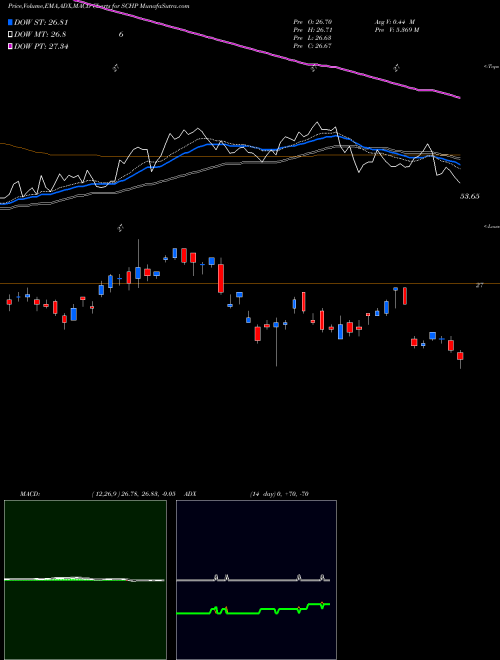Click the magenta DOW PT legend swatch
The image size is (500, 660).
point(10,46)
